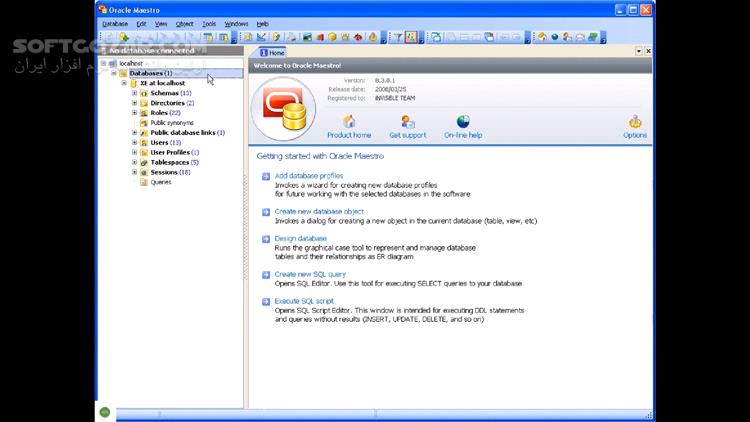Expand the Public database links node
Screen dimensions: 750x422
[x=134, y=133]
